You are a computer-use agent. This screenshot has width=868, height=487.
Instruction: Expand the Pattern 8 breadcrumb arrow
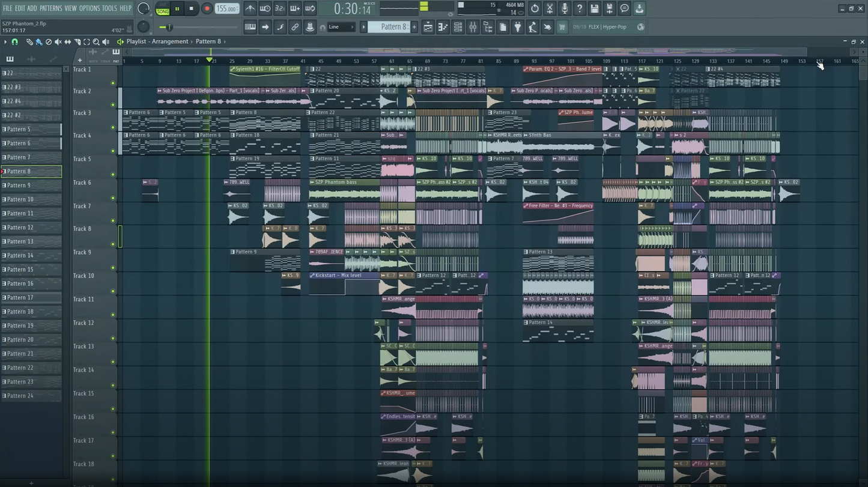pyautogui.click(x=223, y=41)
